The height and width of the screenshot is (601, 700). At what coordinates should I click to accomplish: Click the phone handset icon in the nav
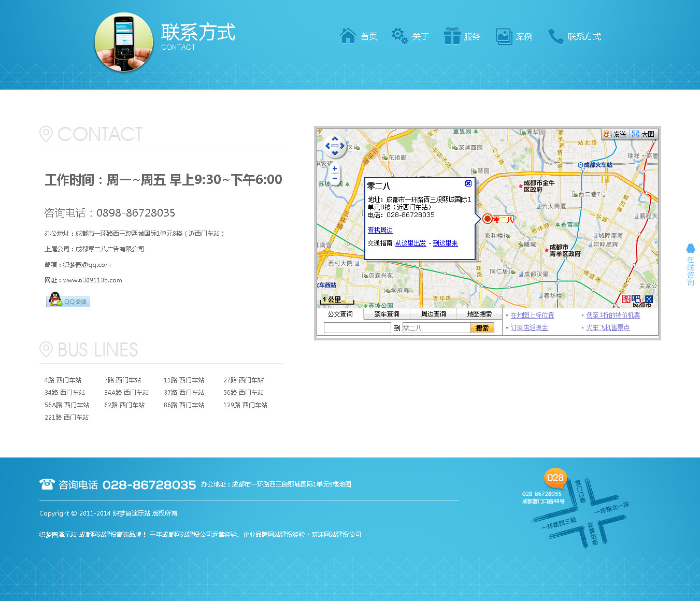555,36
